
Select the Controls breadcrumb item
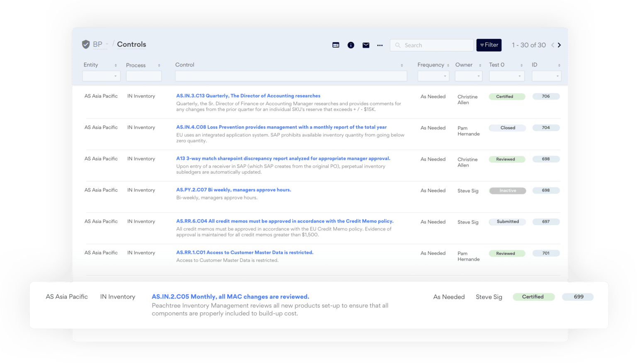(131, 44)
